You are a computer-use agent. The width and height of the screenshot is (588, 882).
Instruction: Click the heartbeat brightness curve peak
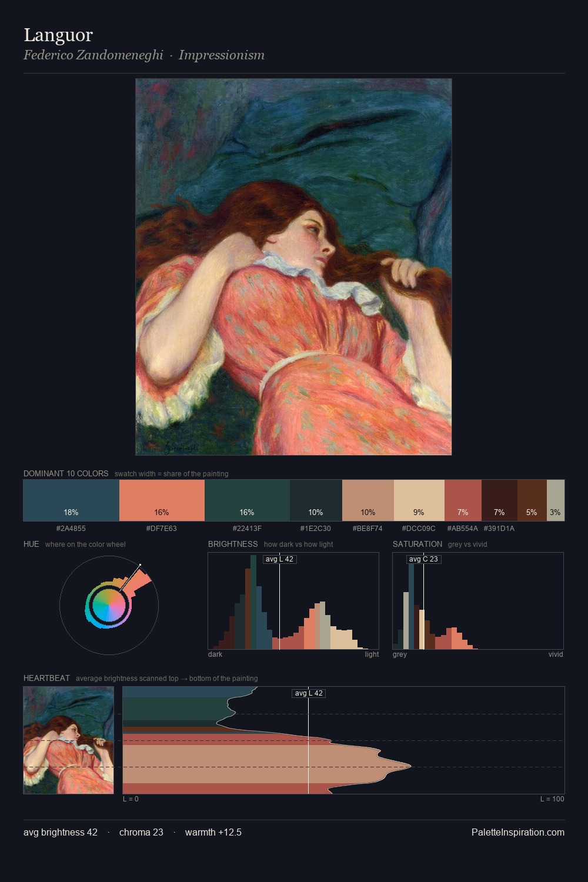409,767
